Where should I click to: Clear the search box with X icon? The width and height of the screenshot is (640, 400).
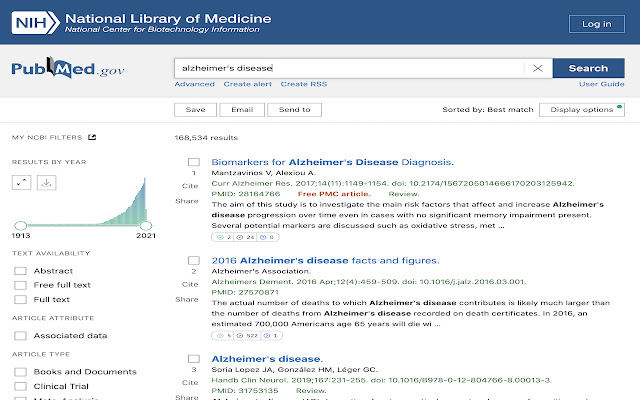pos(537,69)
